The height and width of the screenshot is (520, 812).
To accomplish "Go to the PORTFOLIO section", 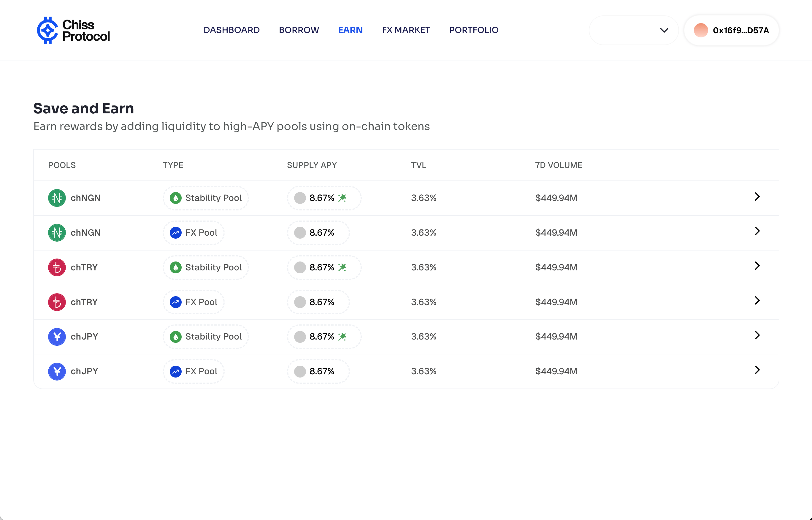I will coord(474,30).
